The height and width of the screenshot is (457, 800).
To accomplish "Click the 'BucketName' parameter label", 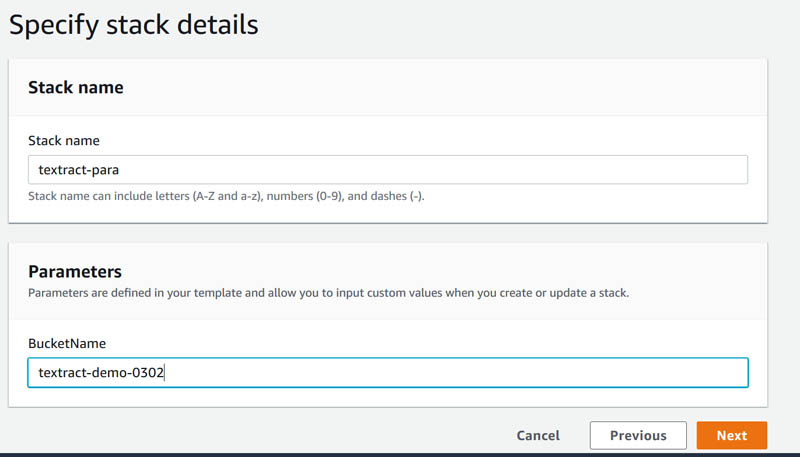I will [x=67, y=343].
